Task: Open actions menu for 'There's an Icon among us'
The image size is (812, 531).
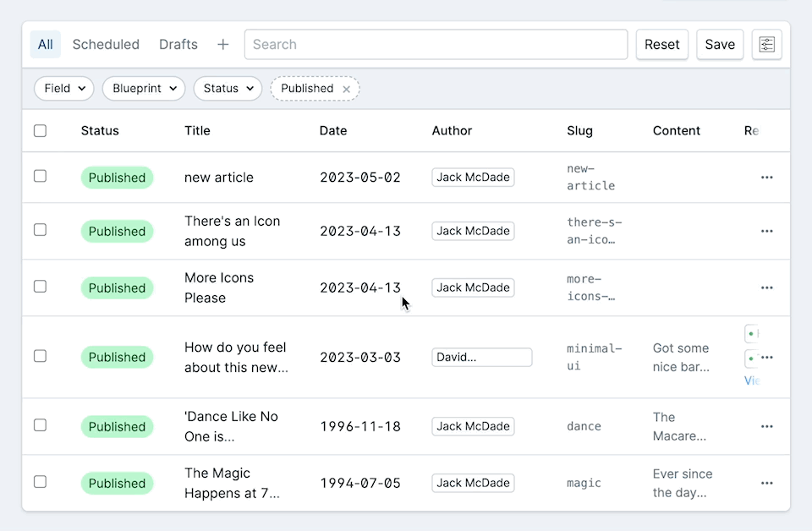Action: (x=767, y=231)
